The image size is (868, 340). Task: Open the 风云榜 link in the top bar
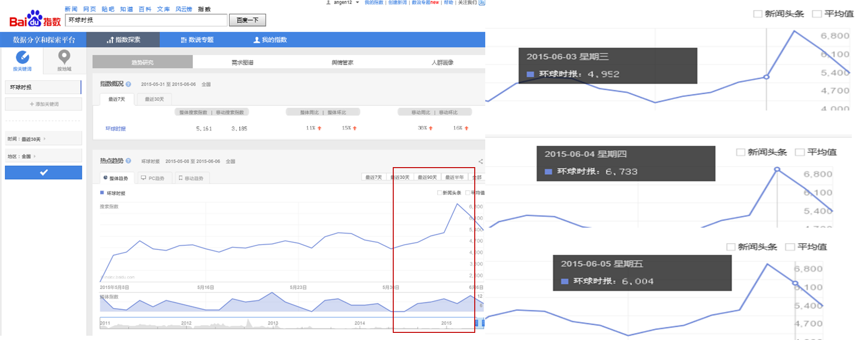coord(184,9)
